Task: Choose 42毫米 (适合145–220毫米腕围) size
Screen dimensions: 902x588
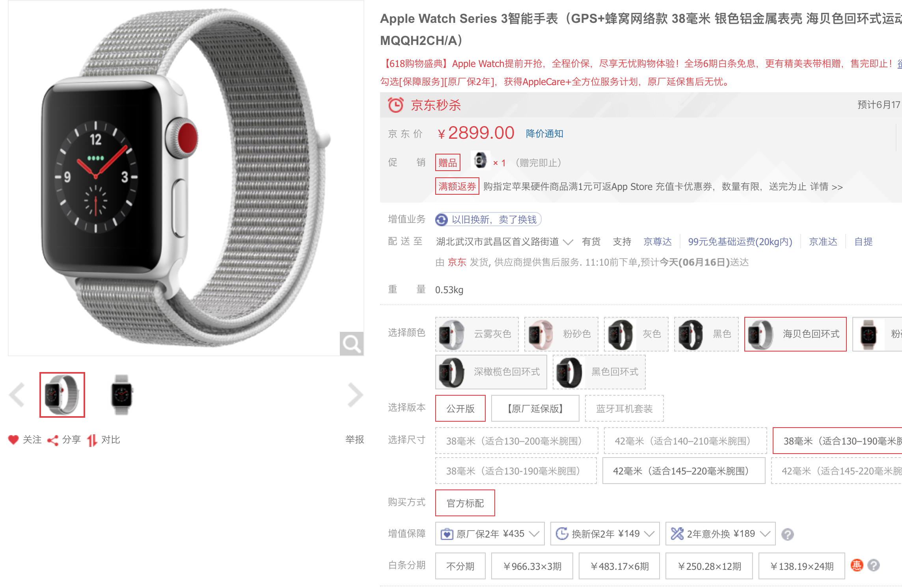Action: click(x=684, y=471)
